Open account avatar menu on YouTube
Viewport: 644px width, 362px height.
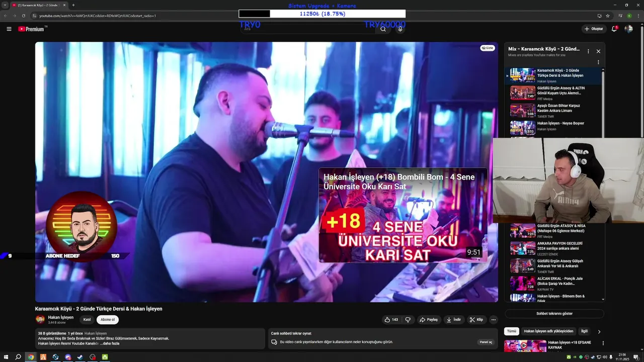click(629, 29)
